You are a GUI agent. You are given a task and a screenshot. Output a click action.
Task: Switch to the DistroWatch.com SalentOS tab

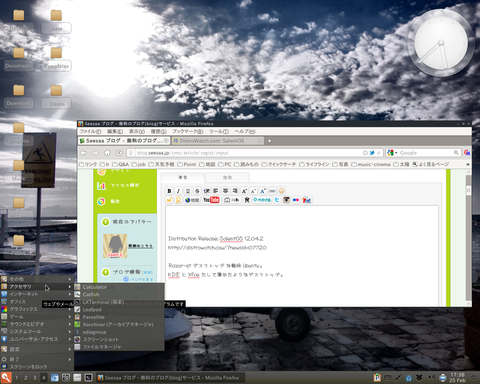coord(218,141)
